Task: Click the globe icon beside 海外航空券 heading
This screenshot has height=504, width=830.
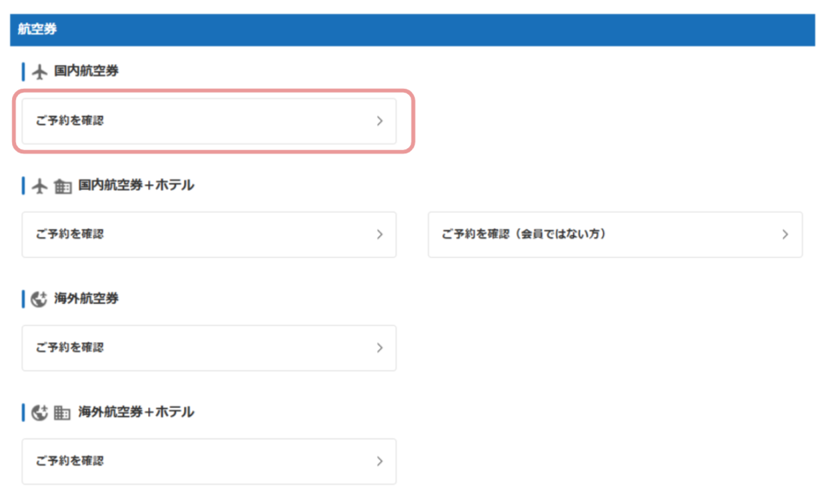Action: pyautogui.click(x=40, y=299)
